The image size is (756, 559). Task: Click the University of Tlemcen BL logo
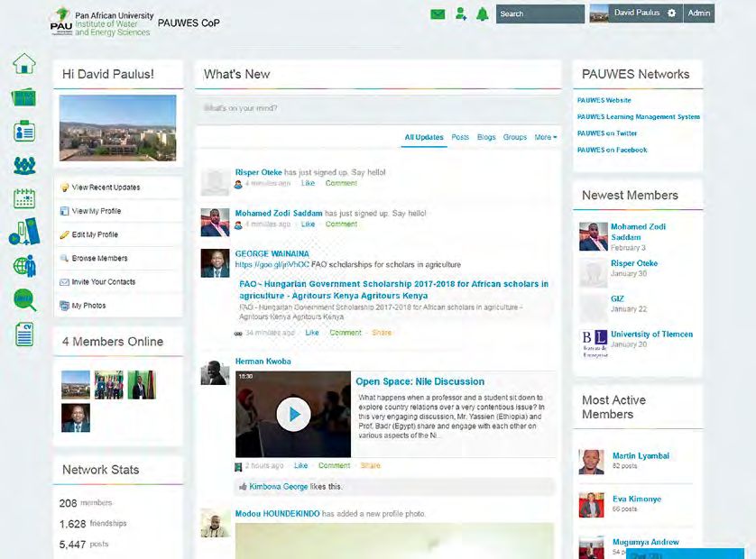click(594, 344)
